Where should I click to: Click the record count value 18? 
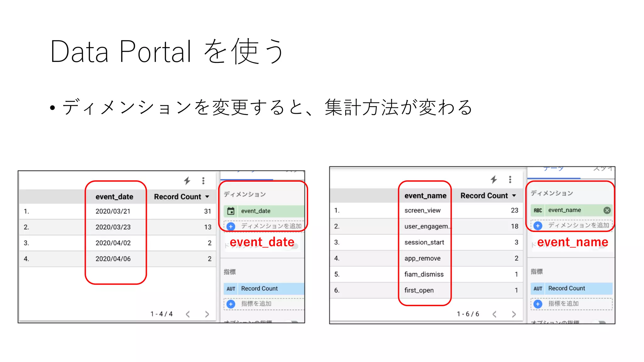pyautogui.click(x=514, y=226)
